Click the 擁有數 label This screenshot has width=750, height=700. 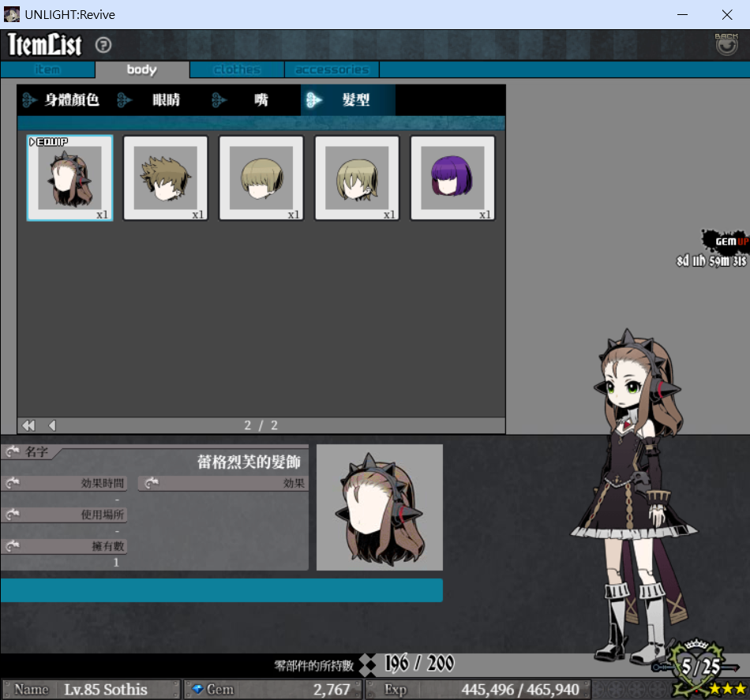108,547
